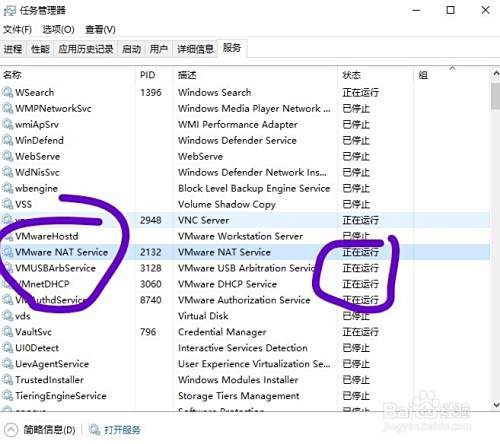Sort by the 描述 column header

(x=255, y=75)
